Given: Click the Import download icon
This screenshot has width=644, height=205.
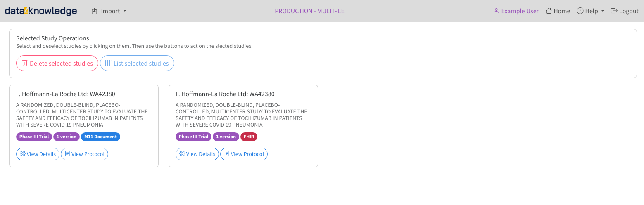Looking at the screenshot, I should pyautogui.click(x=95, y=11).
